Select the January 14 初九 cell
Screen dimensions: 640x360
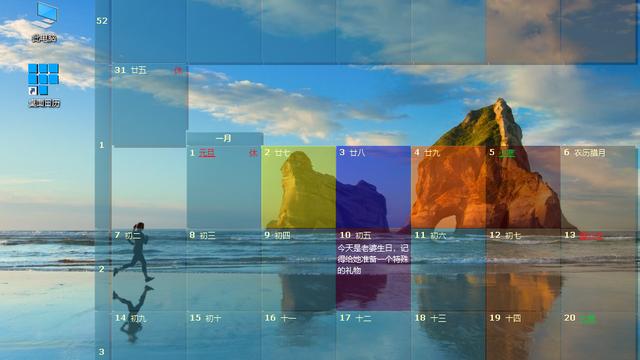point(149,336)
